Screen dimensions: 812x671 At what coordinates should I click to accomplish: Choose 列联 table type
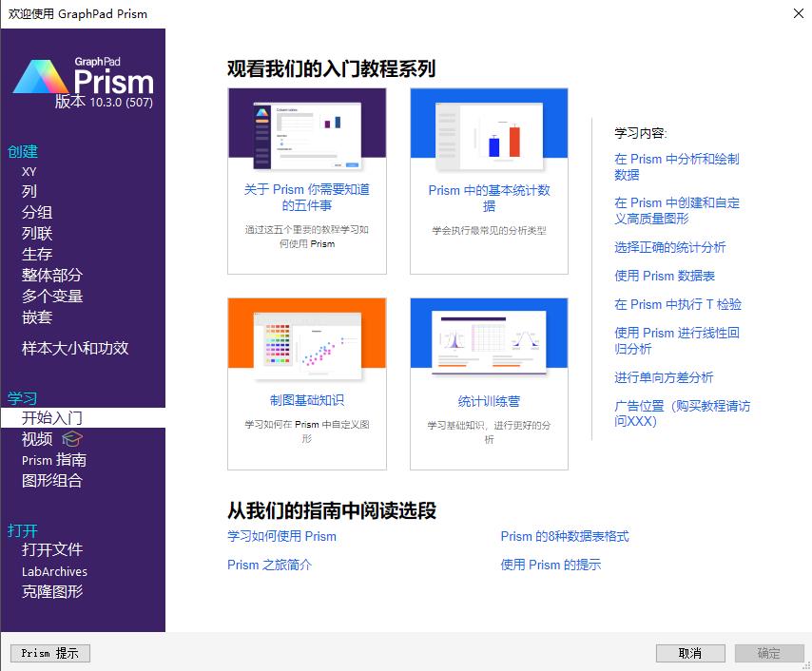(37, 234)
